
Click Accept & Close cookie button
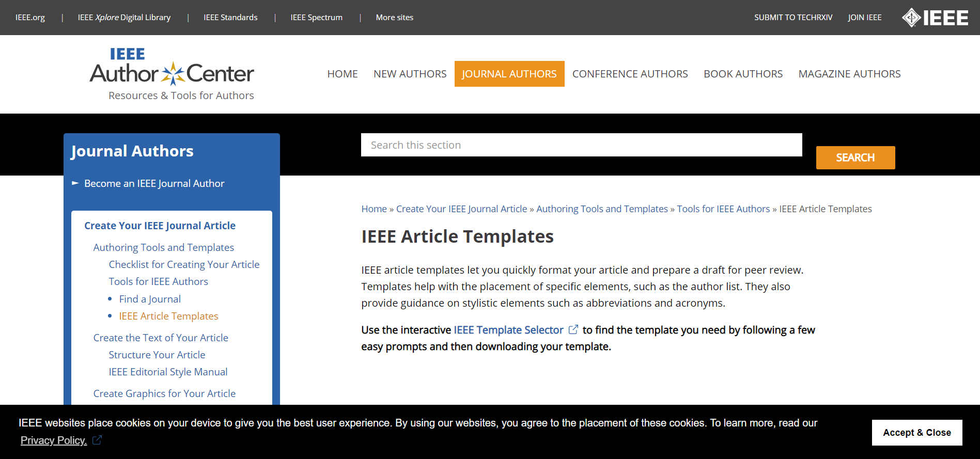point(917,433)
